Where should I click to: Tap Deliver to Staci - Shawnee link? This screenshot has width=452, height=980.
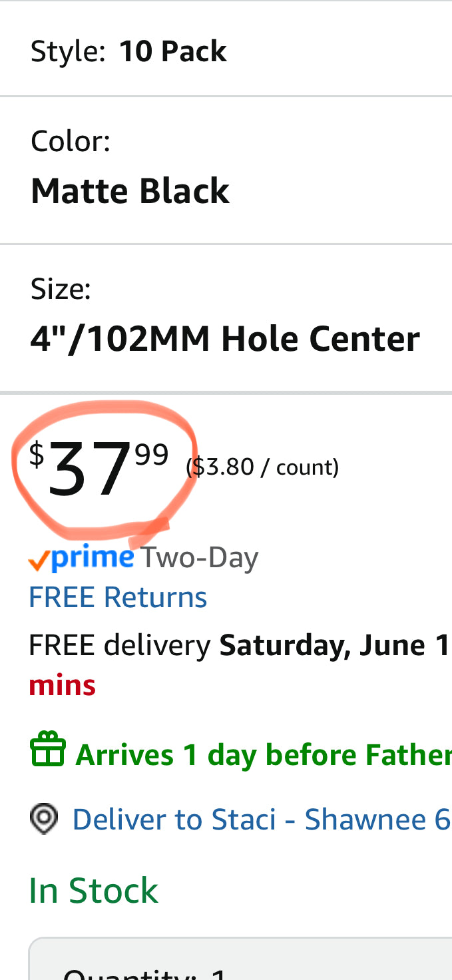pyautogui.click(x=261, y=820)
